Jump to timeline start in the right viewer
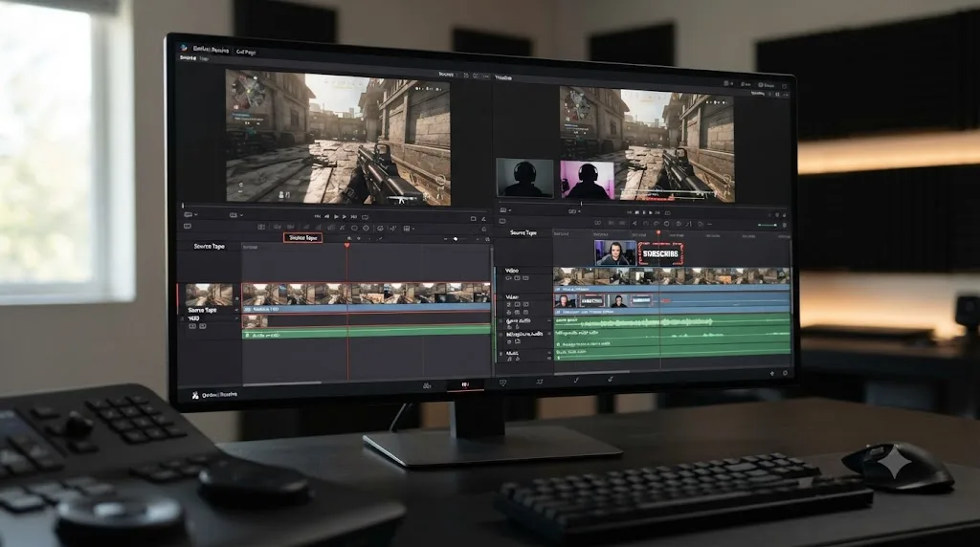The image size is (980, 547). click(x=630, y=213)
